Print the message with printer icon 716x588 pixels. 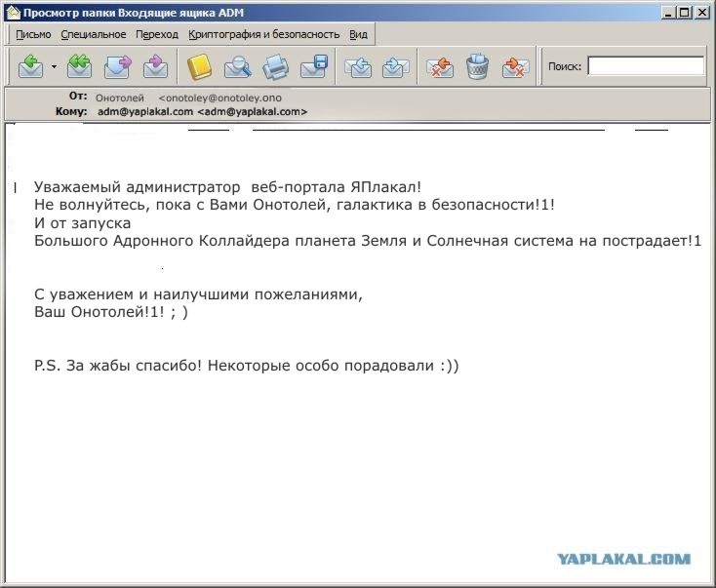(x=276, y=66)
